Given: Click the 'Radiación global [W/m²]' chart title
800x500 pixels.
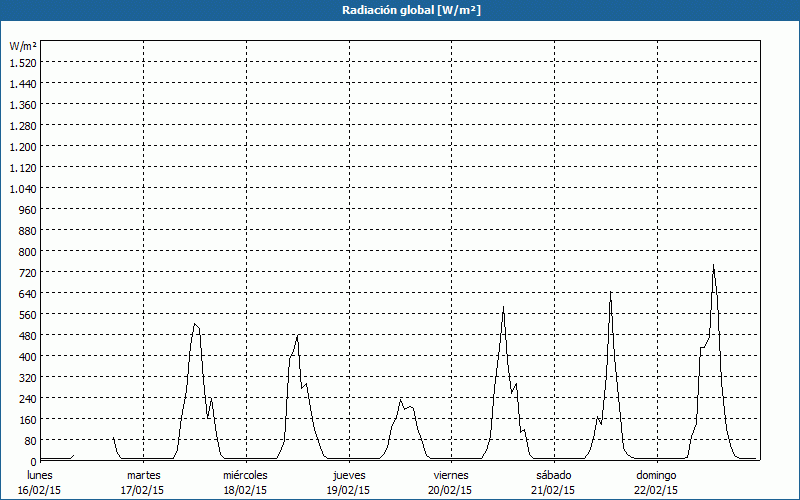Looking at the screenshot, I should [411, 10].
